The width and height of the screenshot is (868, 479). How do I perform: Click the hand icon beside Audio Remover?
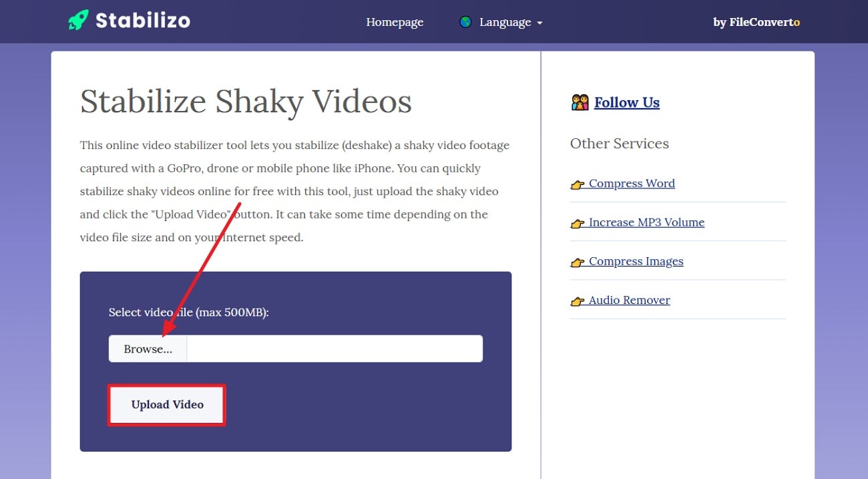tap(577, 301)
